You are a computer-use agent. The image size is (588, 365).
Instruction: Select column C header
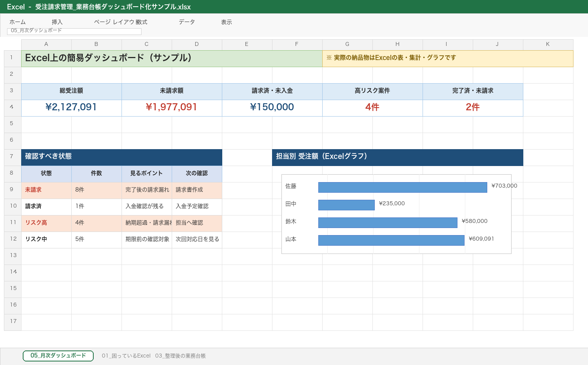[x=147, y=44]
